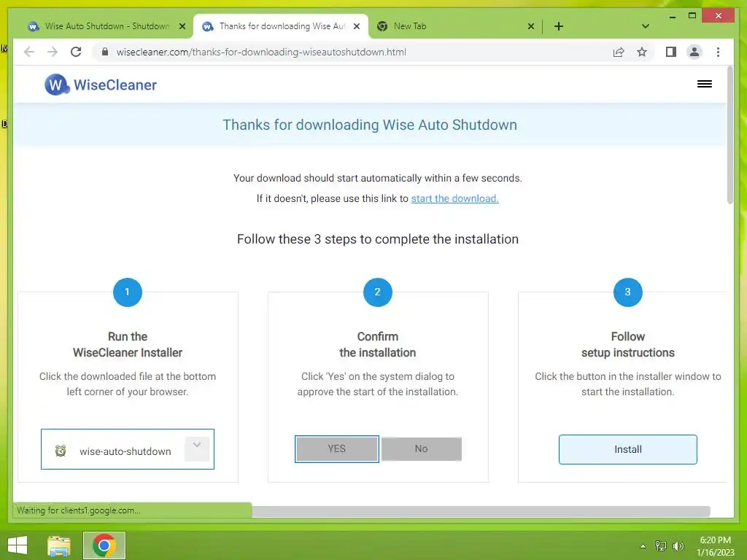The image size is (747, 560).
Task: Click the browser forward arrow
Action: [53, 52]
